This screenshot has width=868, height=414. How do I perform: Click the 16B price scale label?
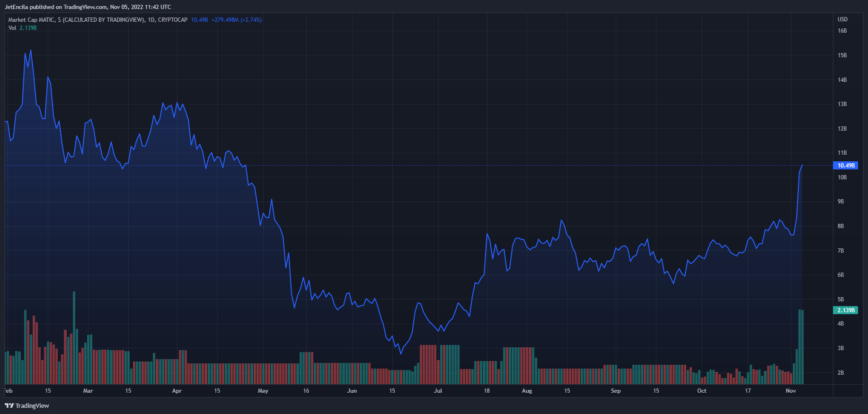pos(842,31)
